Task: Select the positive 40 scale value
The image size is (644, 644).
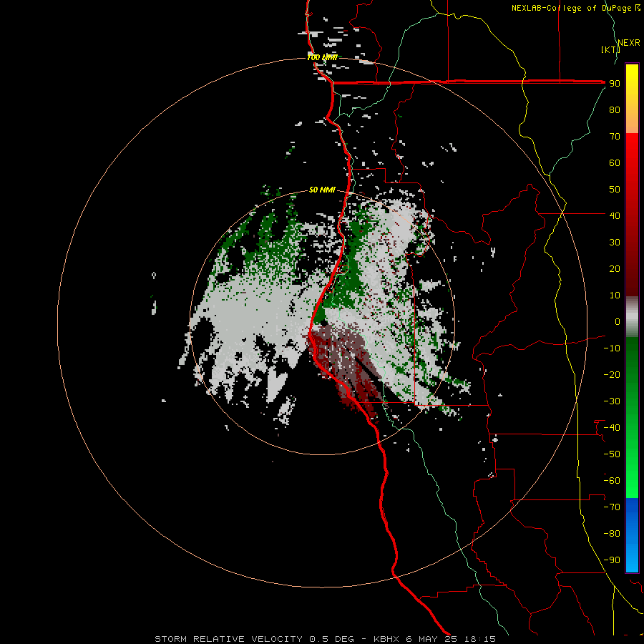Action: click(615, 215)
